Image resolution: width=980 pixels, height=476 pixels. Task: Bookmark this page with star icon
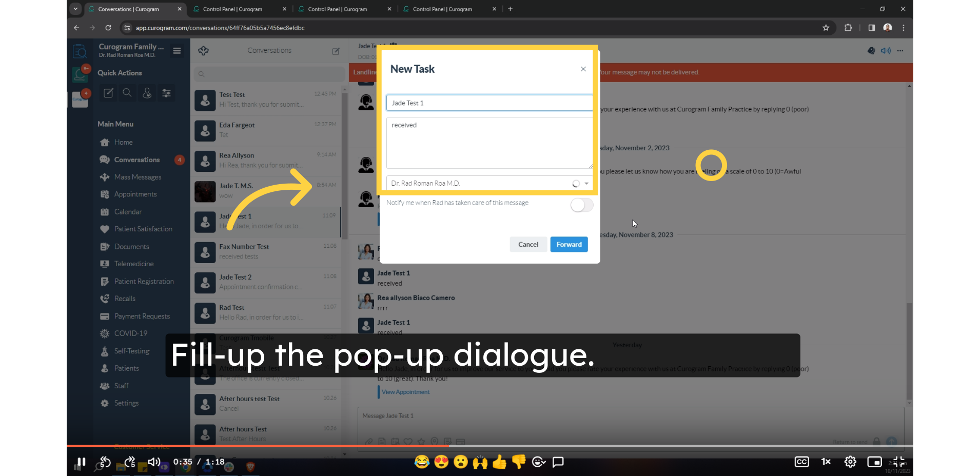826,28
